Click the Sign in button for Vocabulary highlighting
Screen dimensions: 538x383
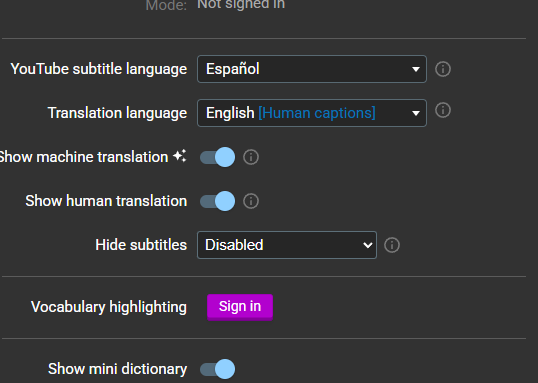point(240,307)
